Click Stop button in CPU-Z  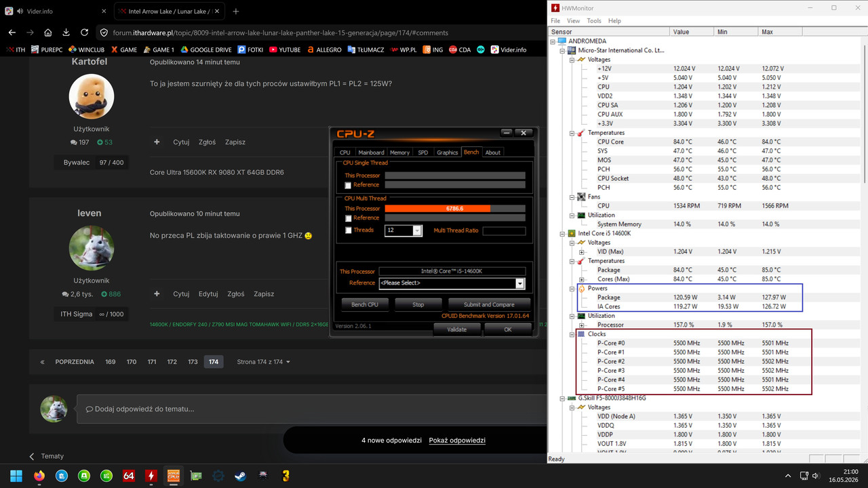coord(418,304)
